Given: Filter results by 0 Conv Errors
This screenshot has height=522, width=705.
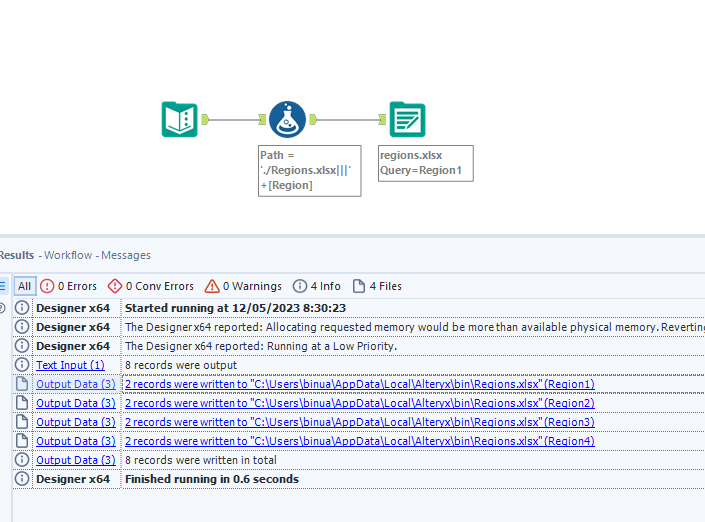Looking at the screenshot, I should point(151,286).
